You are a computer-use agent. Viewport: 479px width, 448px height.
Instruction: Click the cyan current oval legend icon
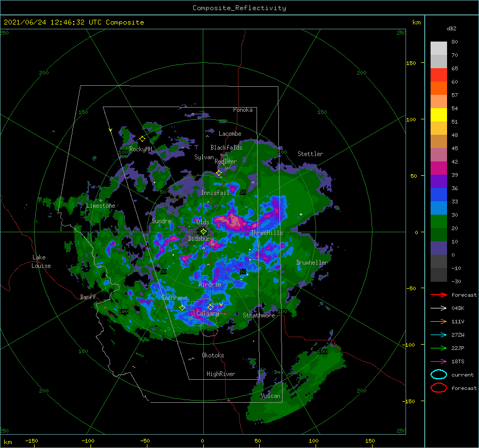click(439, 374)
